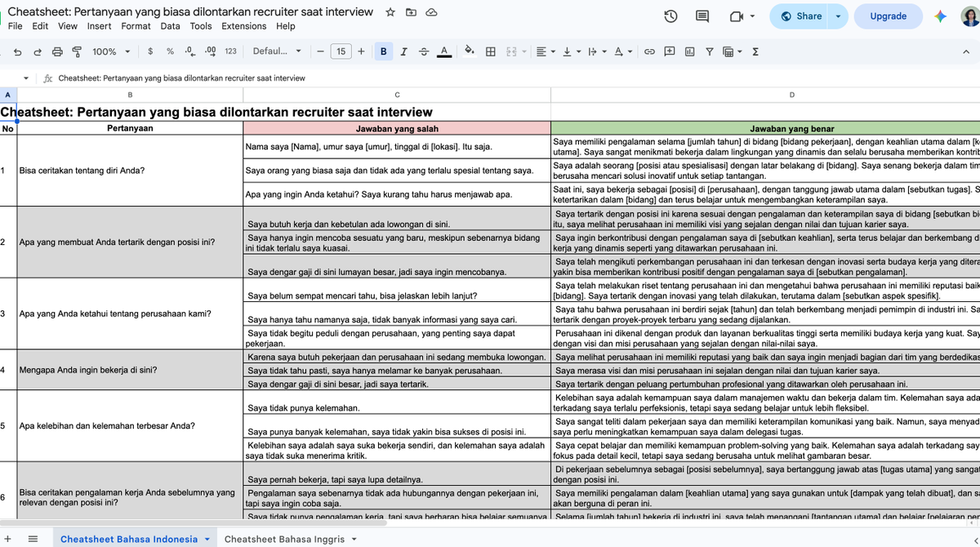Open horizontal align dropdown
The width and height of the screenshot is (980, 547).
click(544, 51)
